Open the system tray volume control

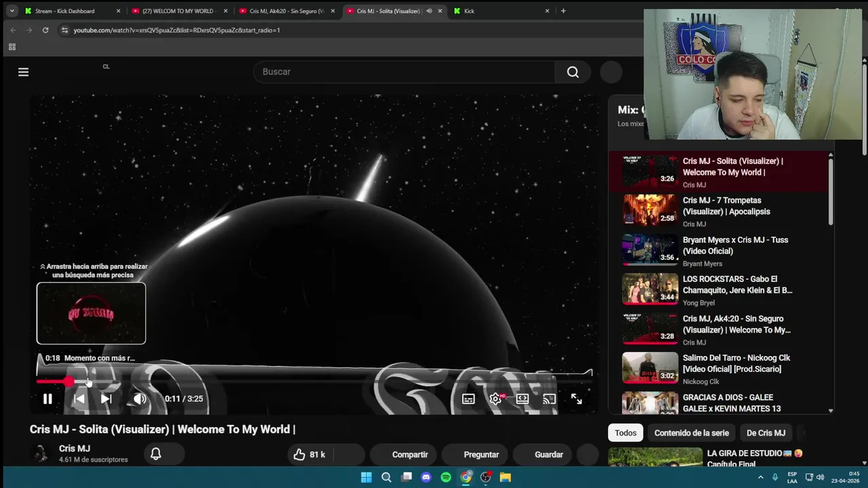[821, 477]
